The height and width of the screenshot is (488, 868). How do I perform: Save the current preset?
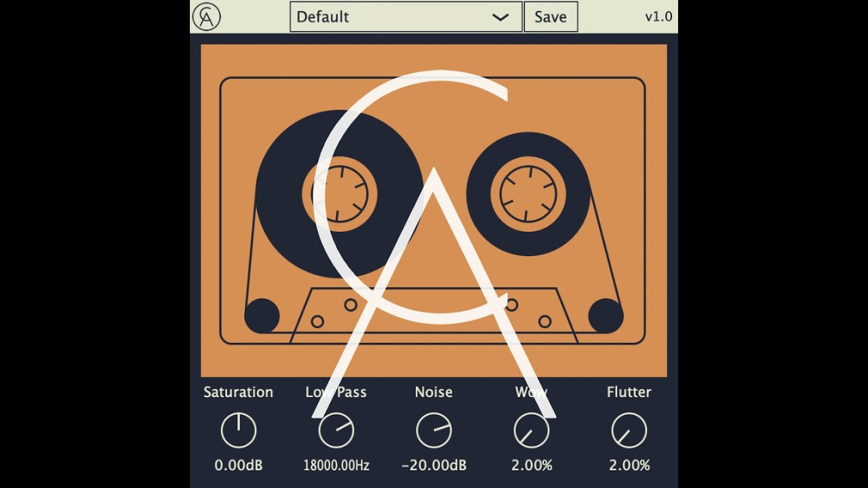[x=551, y=16]
